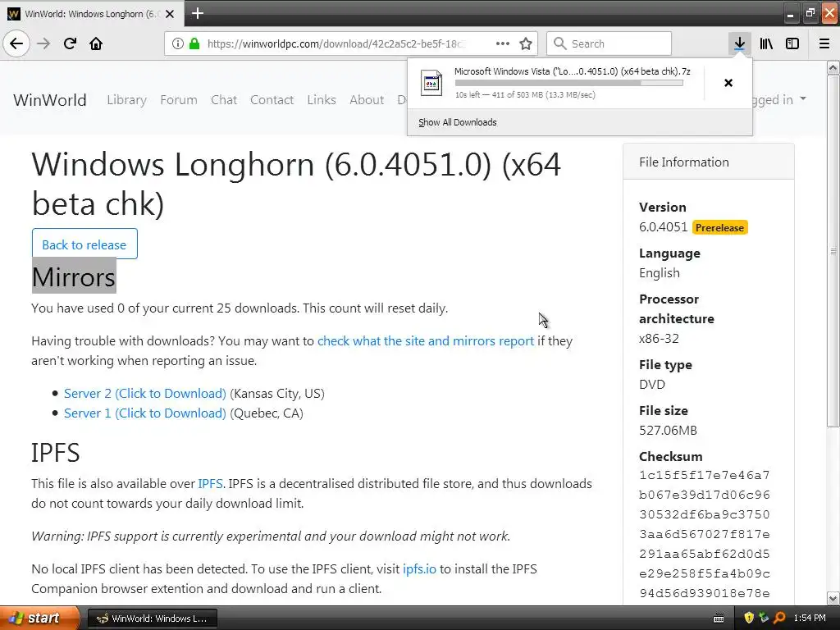Open the Library icon in toolbar
The height and width of the screenshot is (630, 840).
coord(766,43)
